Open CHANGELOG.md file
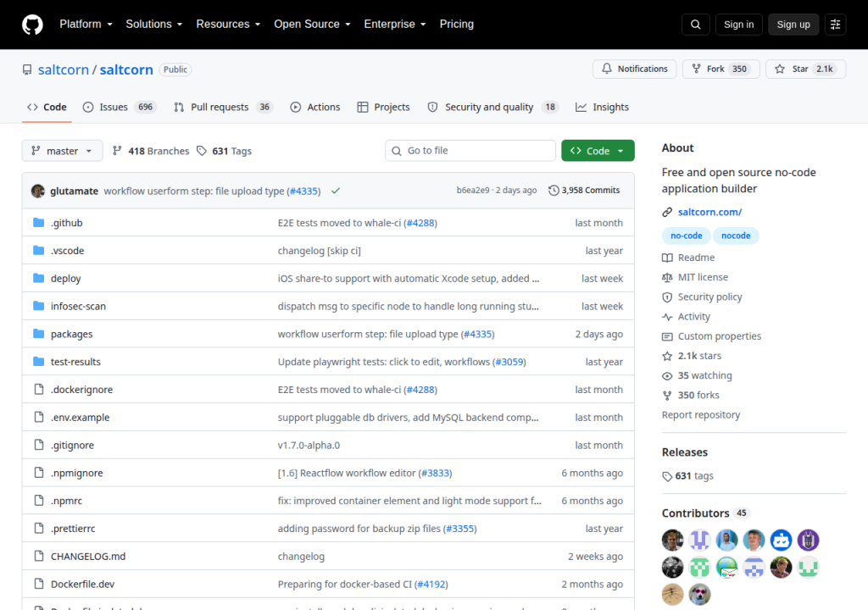 coord(88,557)
